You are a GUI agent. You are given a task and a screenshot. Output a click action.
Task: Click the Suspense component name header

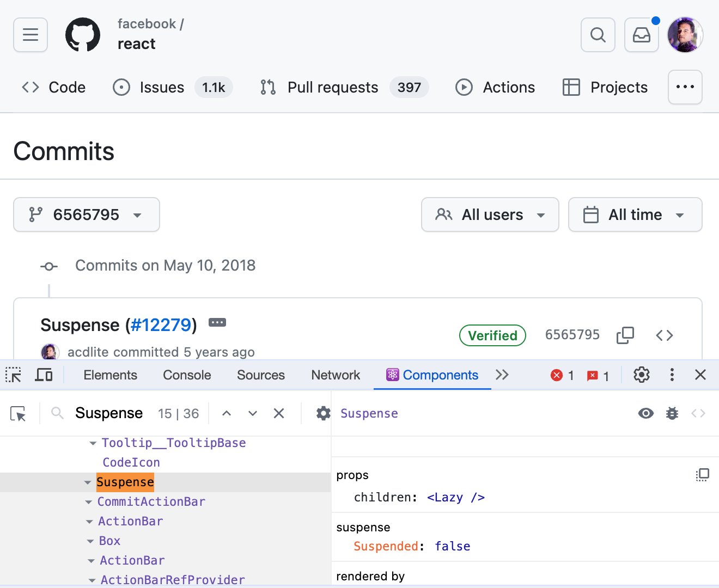click(369, 413)
